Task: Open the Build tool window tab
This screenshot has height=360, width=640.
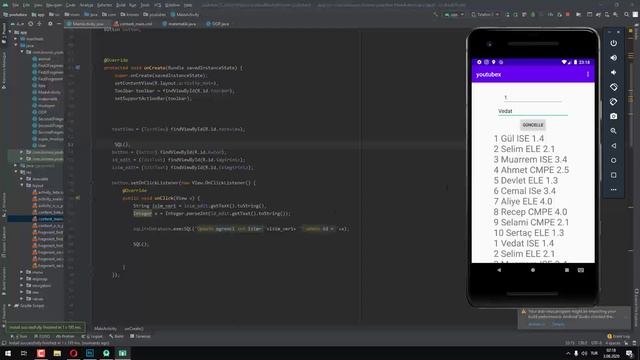Action: tap(116, 336)
